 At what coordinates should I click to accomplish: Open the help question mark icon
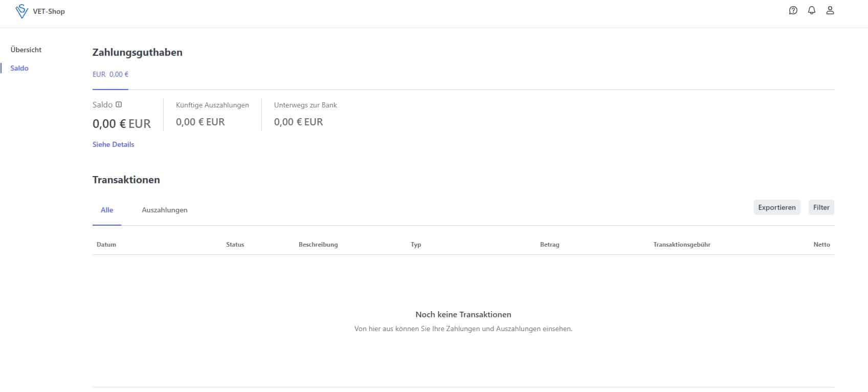coord(793,10)
